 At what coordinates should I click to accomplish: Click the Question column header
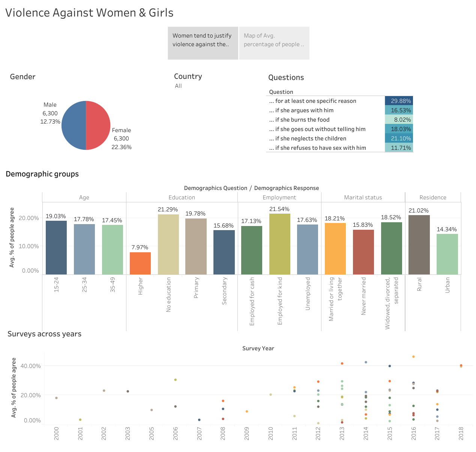(281, 92)
